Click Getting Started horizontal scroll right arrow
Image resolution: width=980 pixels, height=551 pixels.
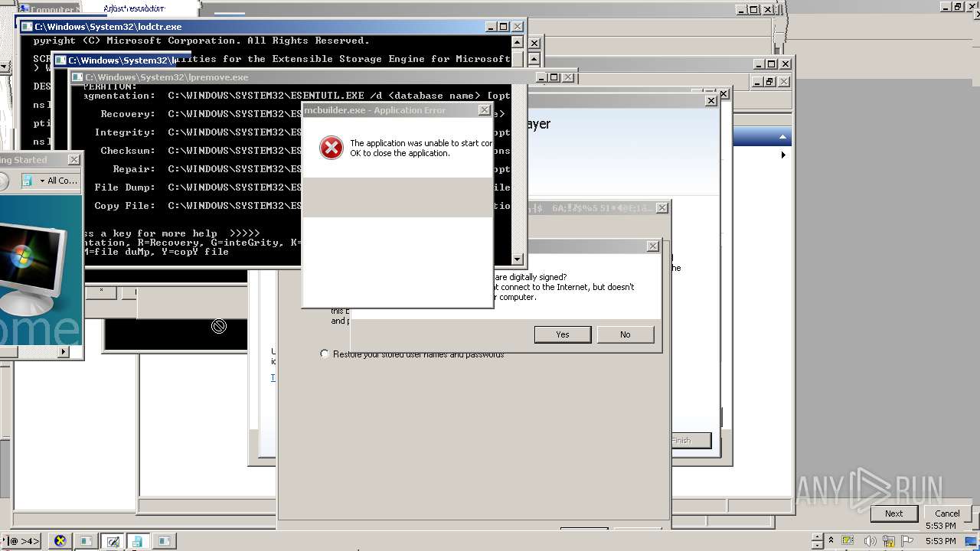pyautogui.click(x=64, y=352)
